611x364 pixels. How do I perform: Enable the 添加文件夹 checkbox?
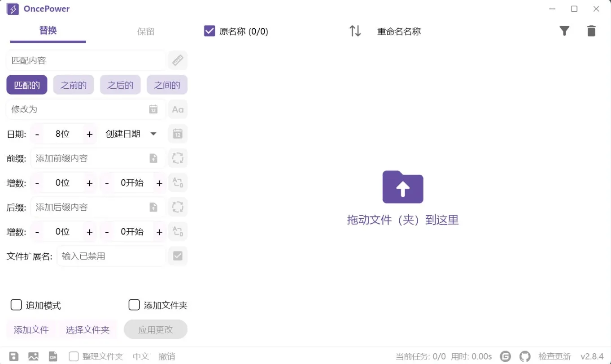(x=134, y=304)
